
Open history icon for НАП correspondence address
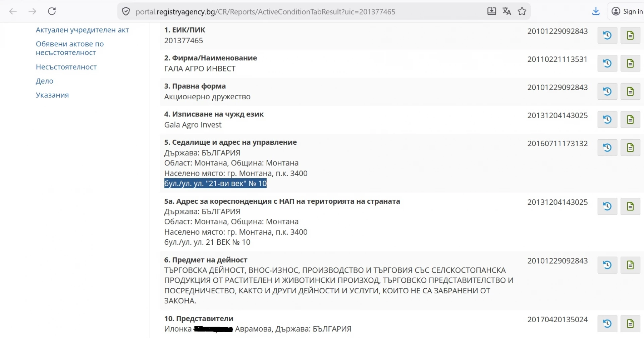pos(607,206)
